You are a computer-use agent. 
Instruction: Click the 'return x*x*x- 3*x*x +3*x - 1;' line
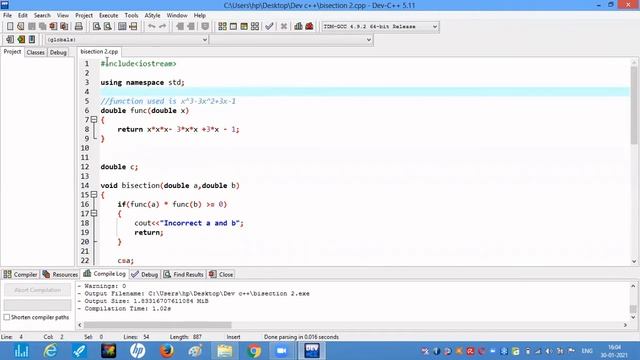tap(178, 129)
